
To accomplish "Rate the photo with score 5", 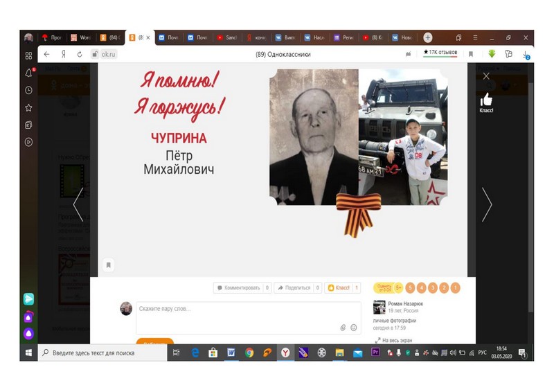I will click(411, 287).
